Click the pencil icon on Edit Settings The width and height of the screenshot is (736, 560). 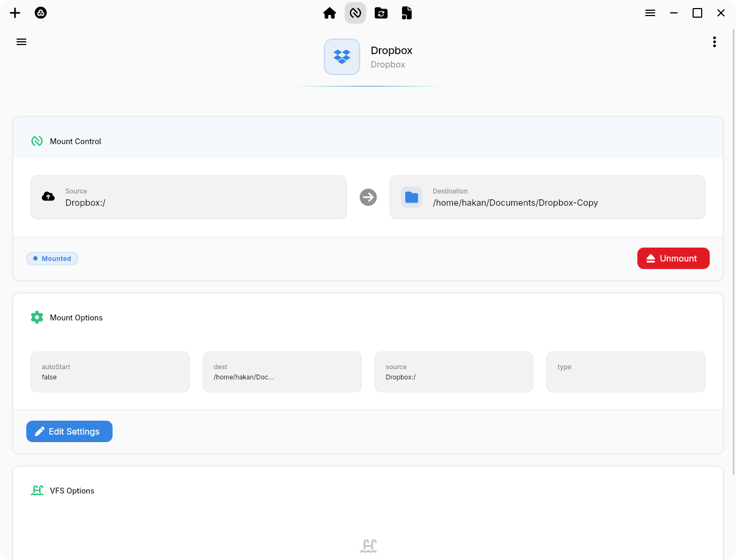pyautogui.click(x=40, y=431)
